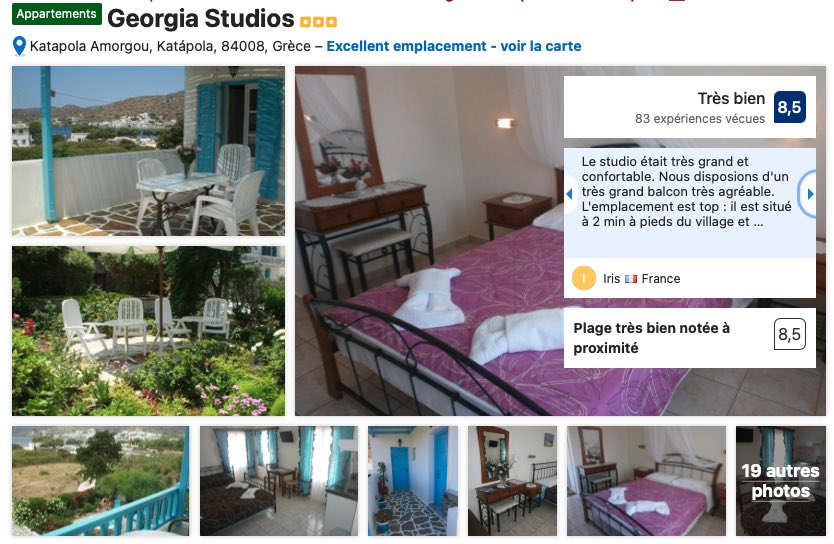The width and height of the screenshot is (834, 544).
Task: Open the terrace with blue shutters photo
Action: [148, 151]
